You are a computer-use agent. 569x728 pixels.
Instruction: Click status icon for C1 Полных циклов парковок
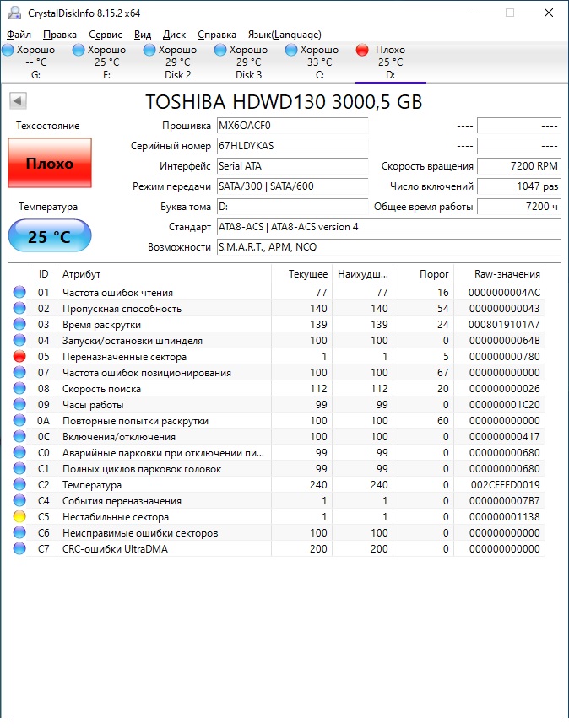[x=19, y=468]
